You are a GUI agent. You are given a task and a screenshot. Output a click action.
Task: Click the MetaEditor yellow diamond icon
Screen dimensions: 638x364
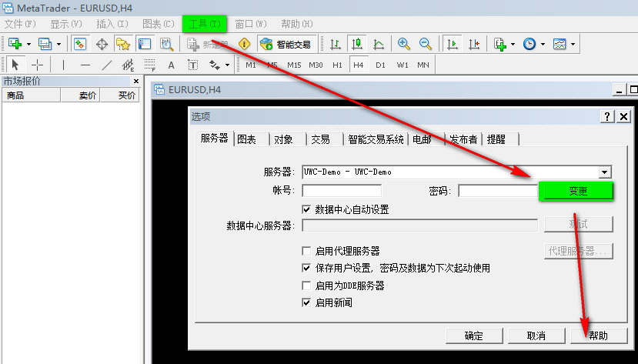244,44
